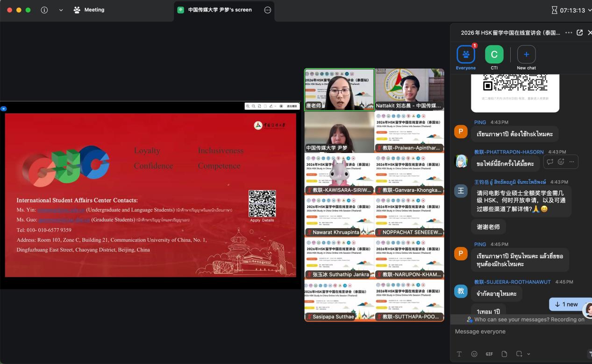Take a screenshot from chat composer
The width and height of the screenshot is (592, 364).
click(x=519, y=354)
